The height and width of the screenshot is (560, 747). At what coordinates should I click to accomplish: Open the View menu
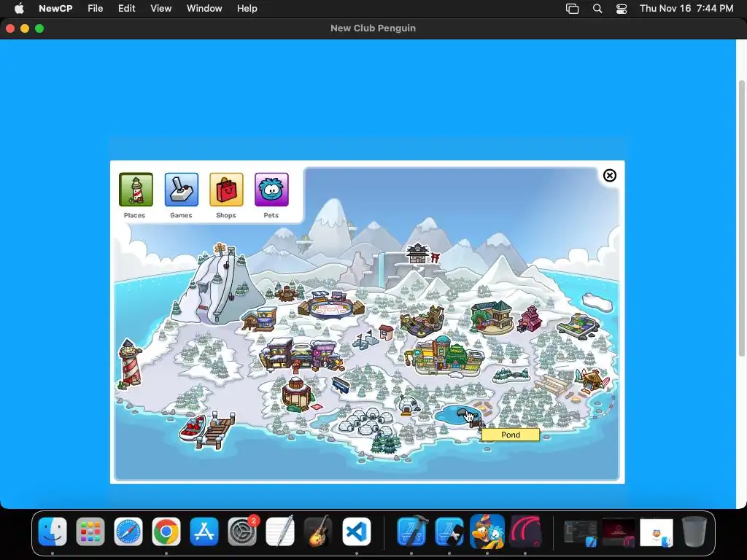pyautogui.click(x=161, y=8)
